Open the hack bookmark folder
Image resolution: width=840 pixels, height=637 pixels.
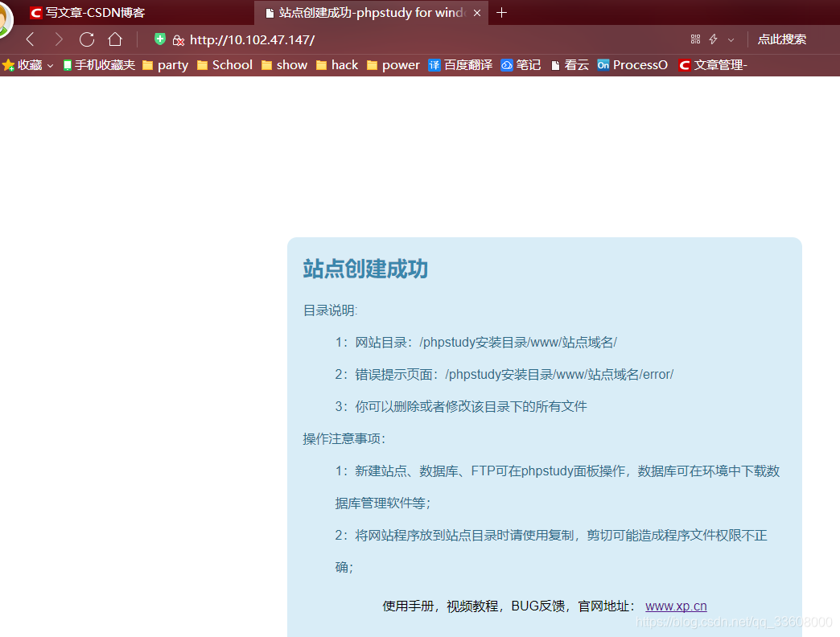click(x=337, y=65)
